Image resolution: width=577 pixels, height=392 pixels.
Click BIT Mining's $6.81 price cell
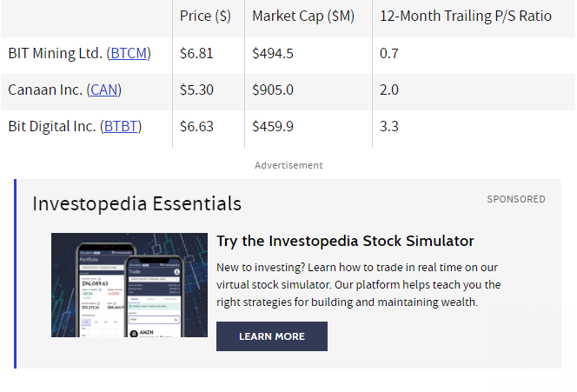(x=196, y=54)
